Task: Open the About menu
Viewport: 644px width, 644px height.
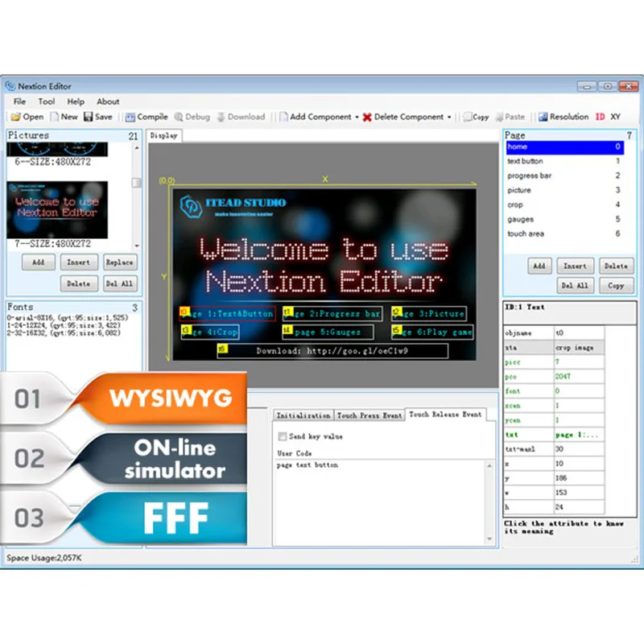Action: (108, 101)
